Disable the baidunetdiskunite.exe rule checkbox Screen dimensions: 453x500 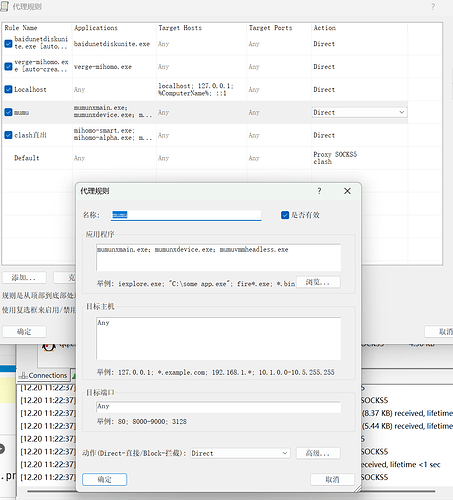(8, 43)
